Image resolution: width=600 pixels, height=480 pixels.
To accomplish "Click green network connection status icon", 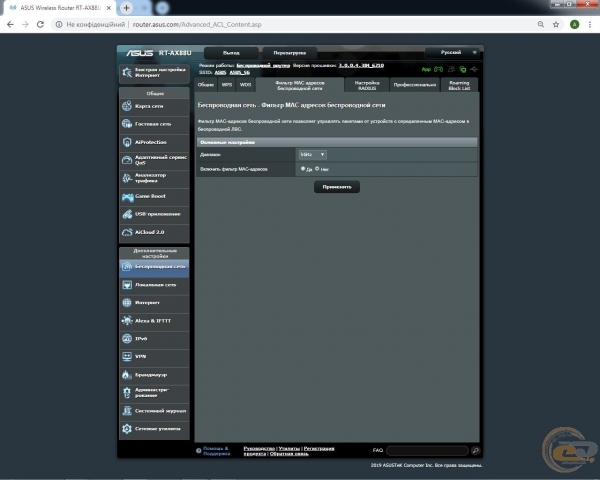I will click(463, 69).
